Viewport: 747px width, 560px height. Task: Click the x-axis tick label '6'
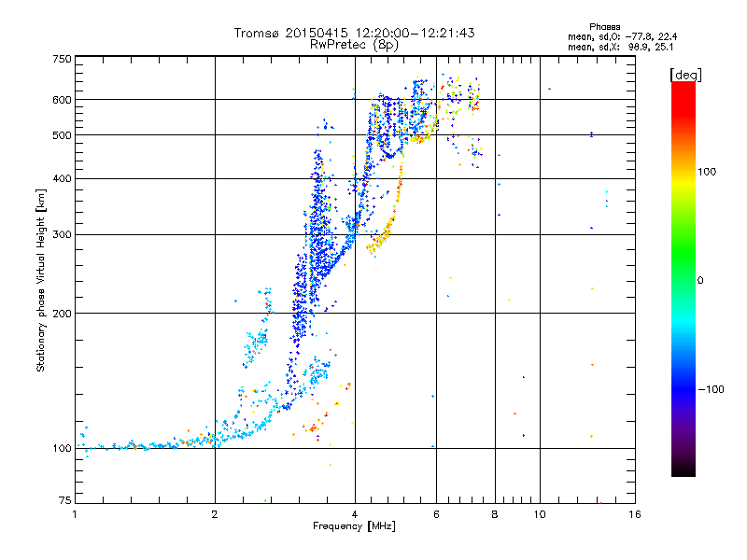click(436, 514)
